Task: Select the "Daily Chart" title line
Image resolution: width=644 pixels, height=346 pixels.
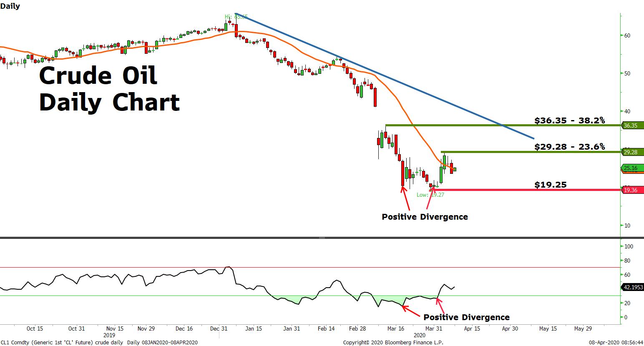Action: click(109, 103)
